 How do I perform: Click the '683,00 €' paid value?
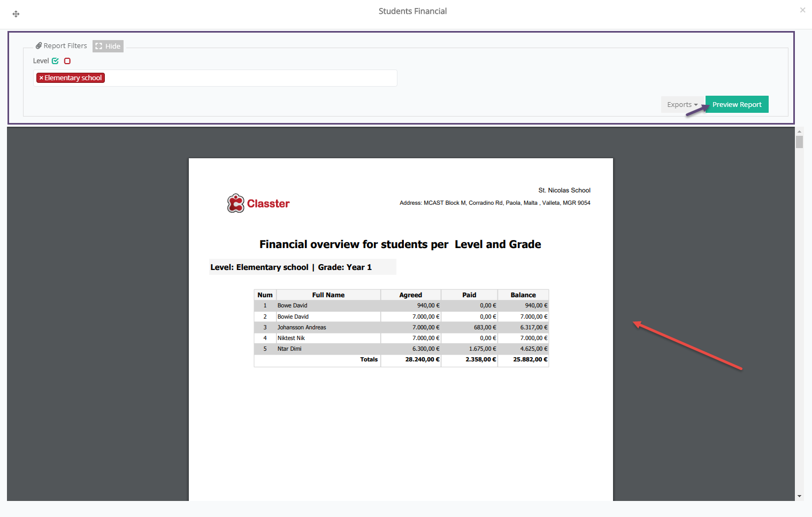pos(485,327)
